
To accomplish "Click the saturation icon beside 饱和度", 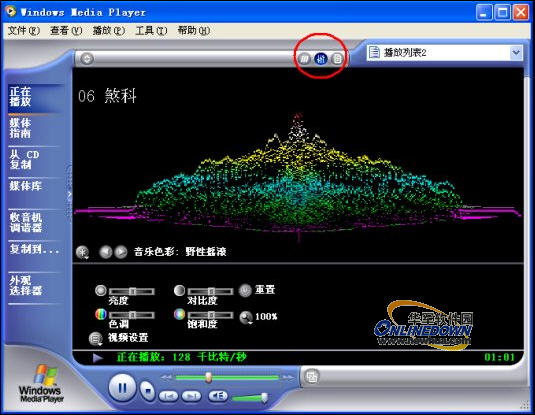I will coord(179,314).
